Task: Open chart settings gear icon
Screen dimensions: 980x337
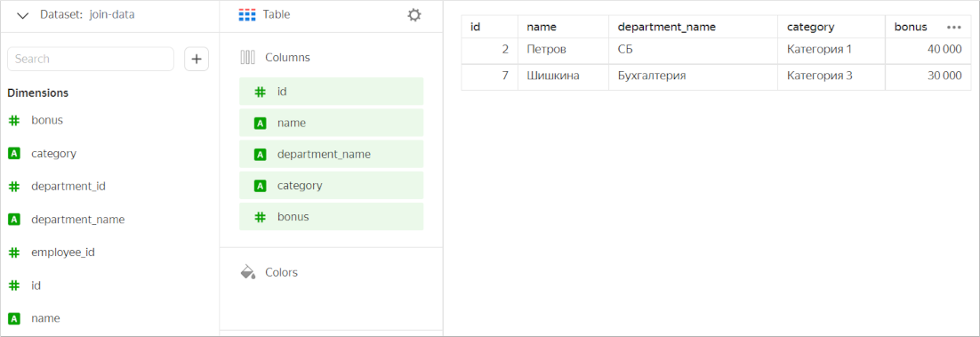Action: coord(414,15)
